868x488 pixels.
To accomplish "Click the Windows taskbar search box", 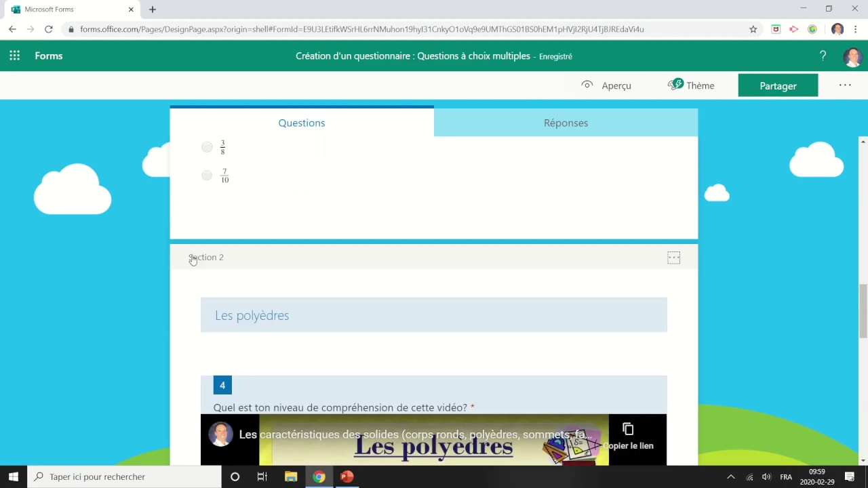I will click(124, 476).
